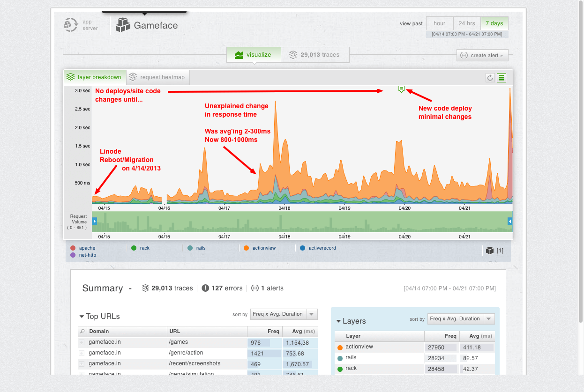Click the page vertical scrollbar

(581, 162)
